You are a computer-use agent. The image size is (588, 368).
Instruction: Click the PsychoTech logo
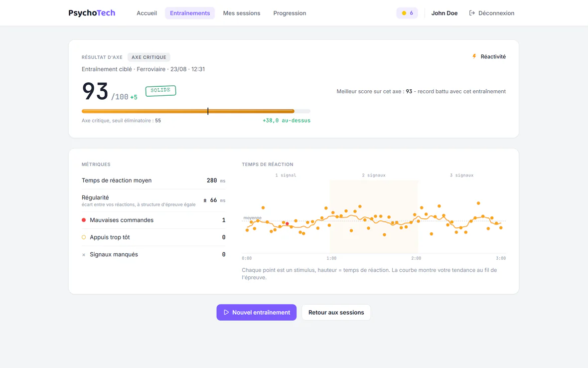92,13
